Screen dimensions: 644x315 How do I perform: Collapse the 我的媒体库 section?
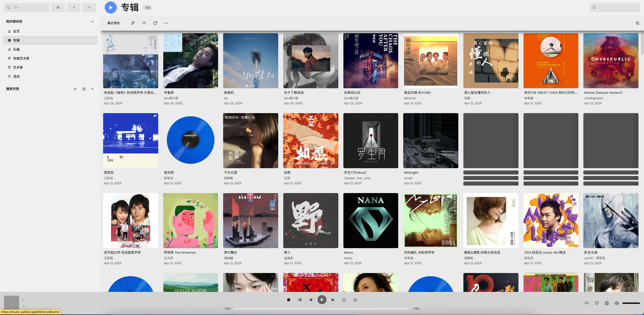(x=92, y=22)
